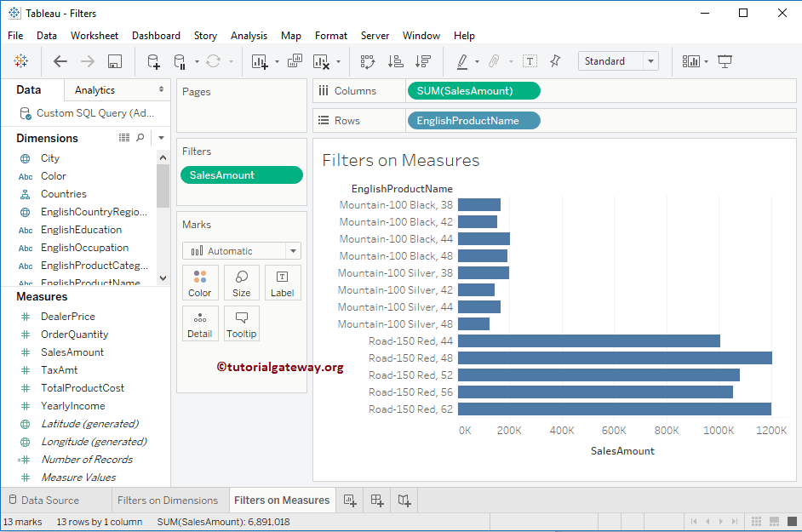802x532 pixels.
Task: Switch to the Analytics pane tab
Action: click(x=95, y=90)
